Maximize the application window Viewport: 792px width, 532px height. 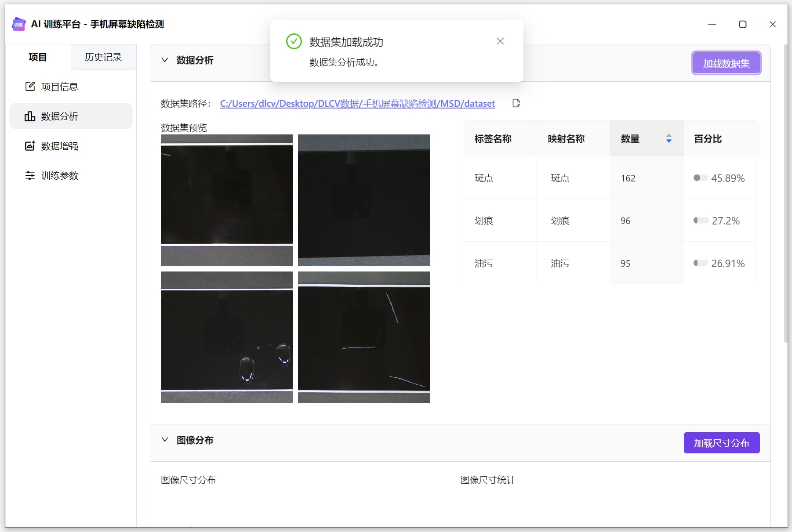742,24
